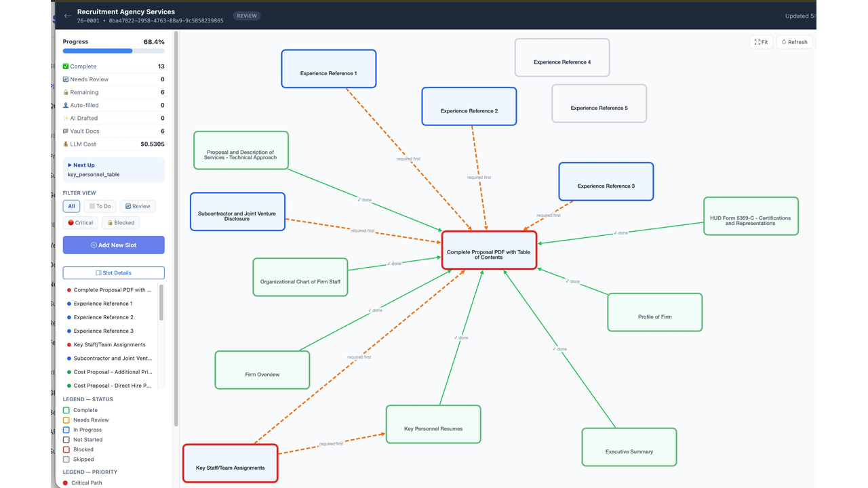Fit the graph to view
868x488 pixels.
coord(761,42)
